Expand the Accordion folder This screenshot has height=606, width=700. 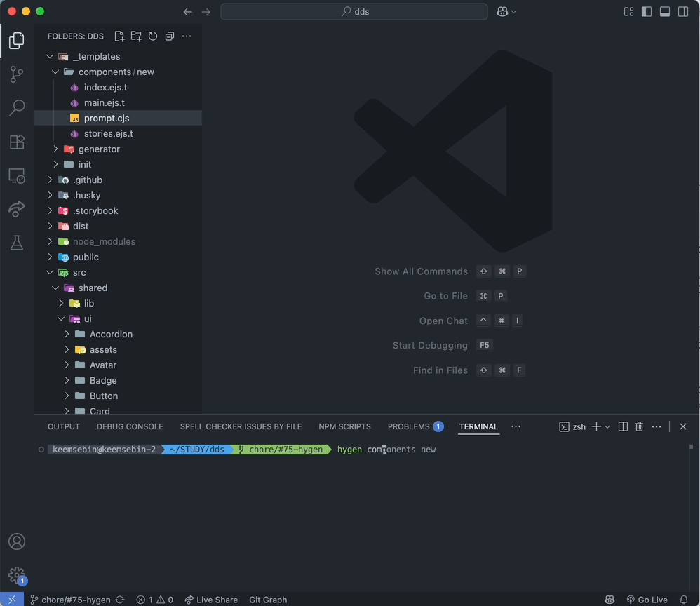pos(67,334)
